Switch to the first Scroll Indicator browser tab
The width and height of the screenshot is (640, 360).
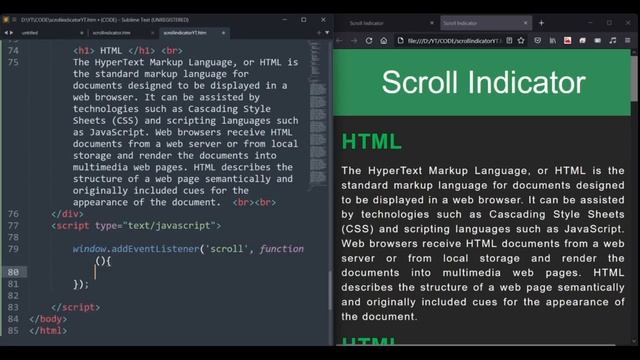pos(387,23)
